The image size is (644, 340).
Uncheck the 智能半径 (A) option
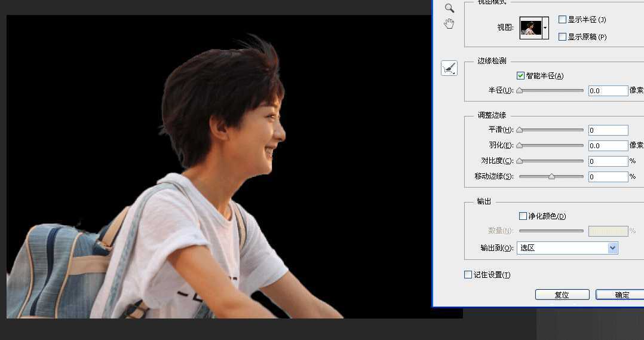521,76
